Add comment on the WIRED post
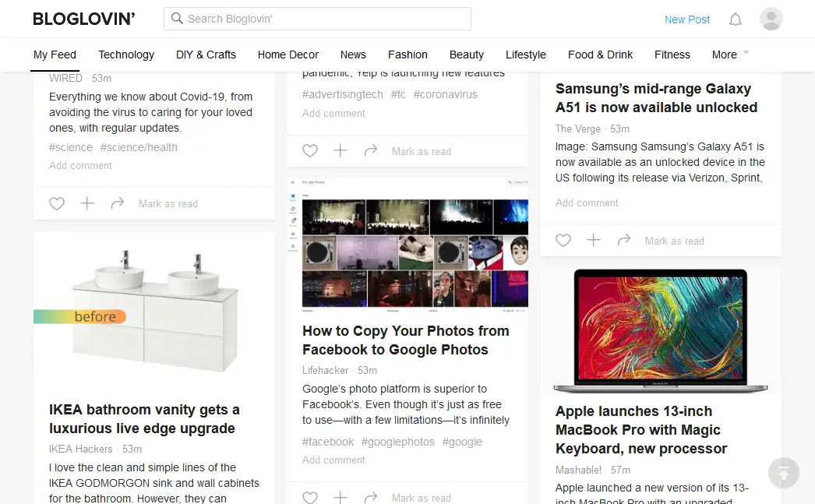The width and height of the screenshot is (815, 504). (x=80, y=165)
